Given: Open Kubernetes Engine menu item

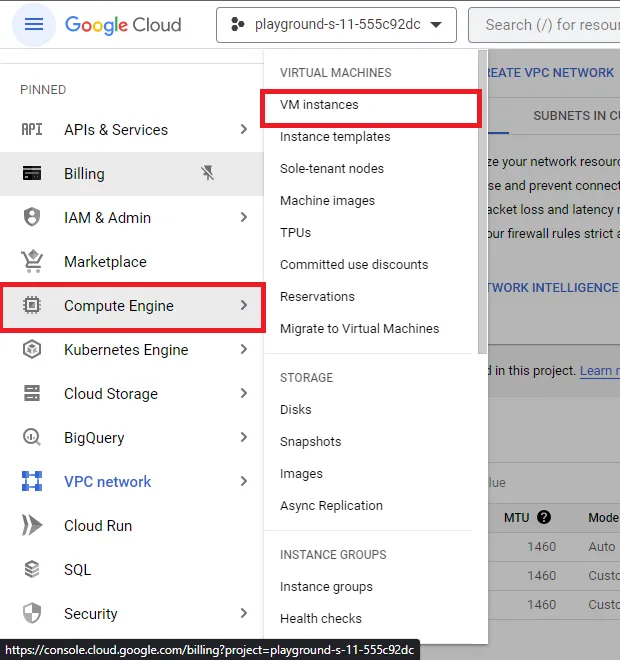Looking at the screenshot, I should click(132, 349).
